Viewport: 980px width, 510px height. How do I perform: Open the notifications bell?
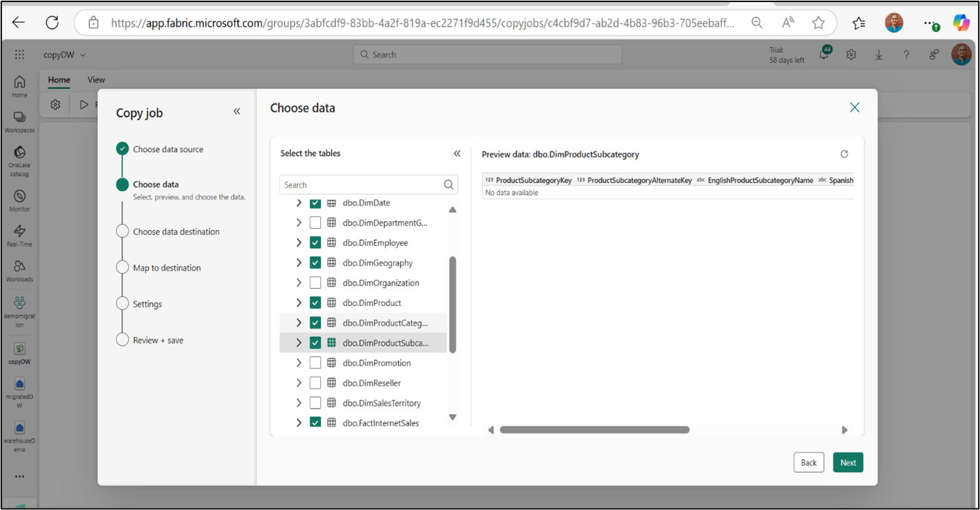[825, 55]
